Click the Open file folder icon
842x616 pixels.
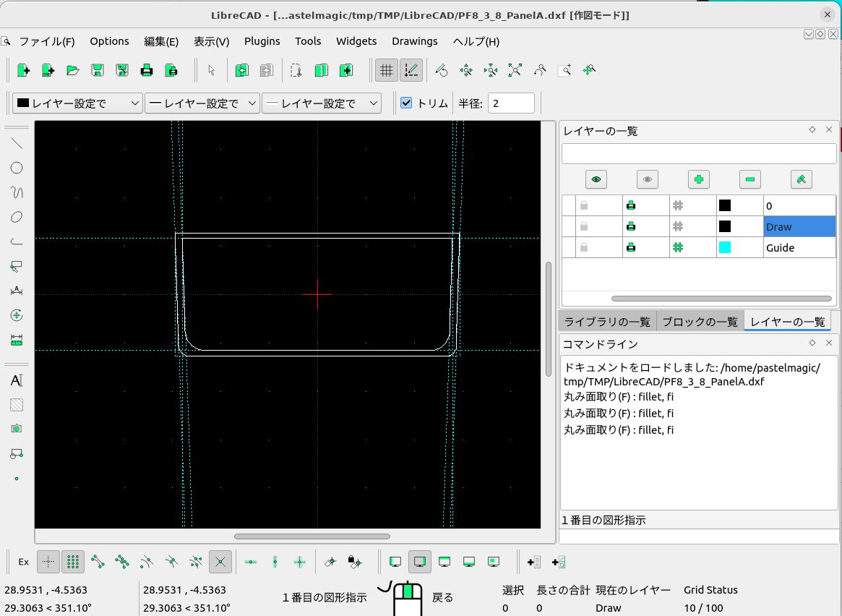pyautogui.click(x=72, y=70)
